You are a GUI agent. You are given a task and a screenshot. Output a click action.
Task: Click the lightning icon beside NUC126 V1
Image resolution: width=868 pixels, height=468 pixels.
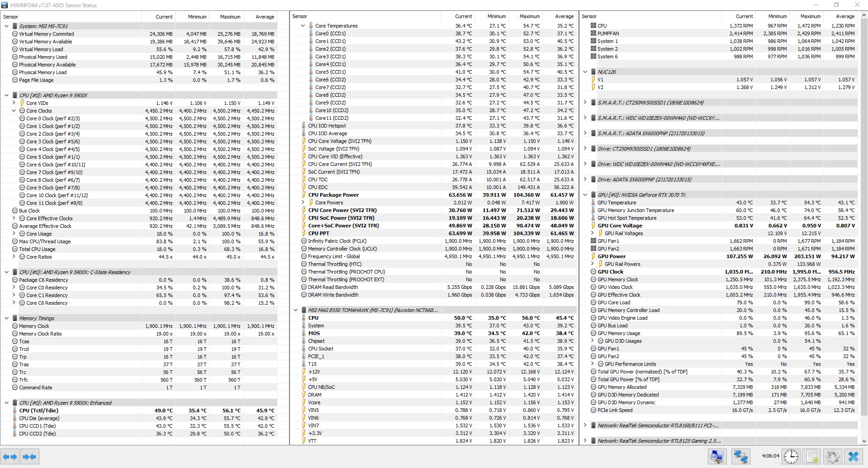click(593, 80)
